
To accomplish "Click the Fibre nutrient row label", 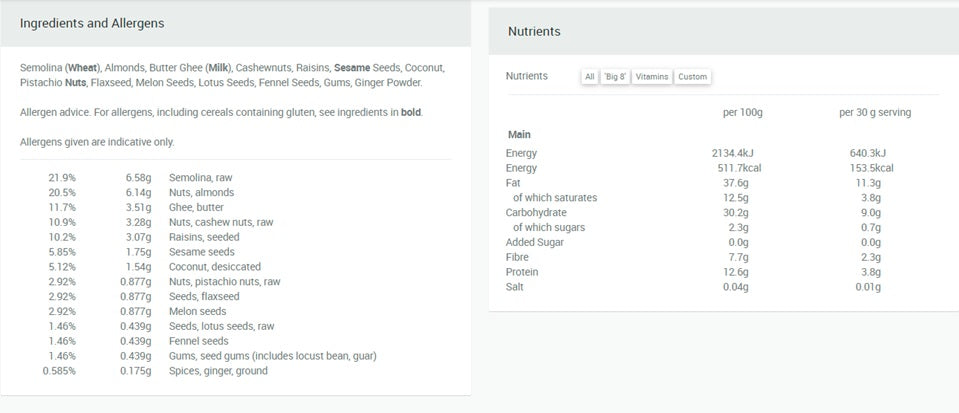I will point(519,257).
